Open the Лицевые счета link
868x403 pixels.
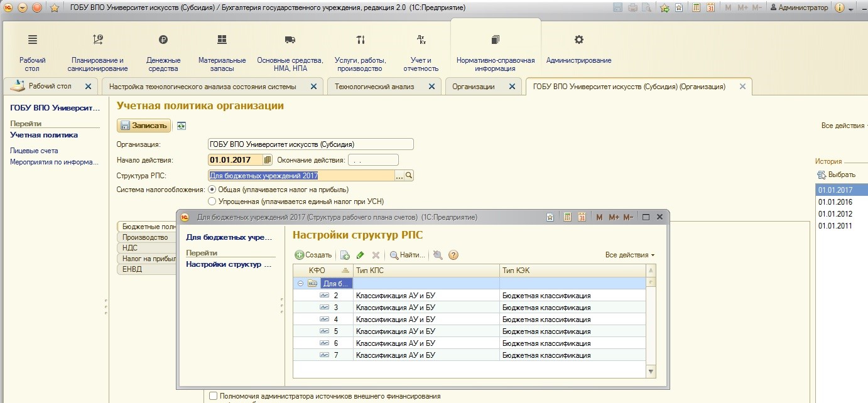tap(34, 151)
